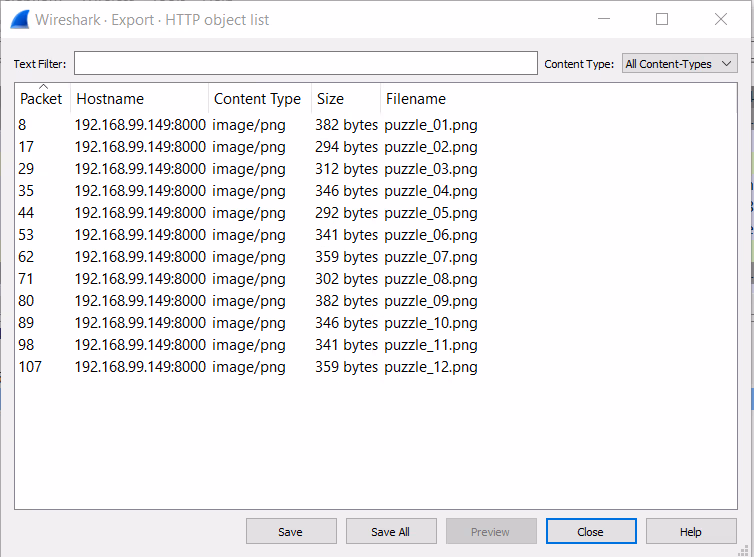The height and width of the screenshot is (557, 754).
Task: Close the dialog with the X icon
Action: tap(721, 19)
